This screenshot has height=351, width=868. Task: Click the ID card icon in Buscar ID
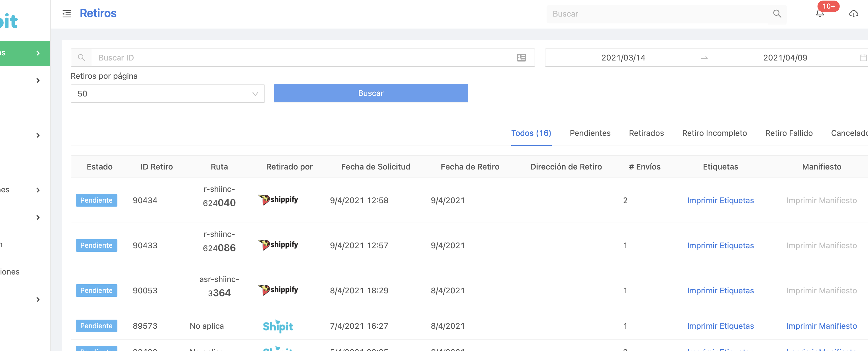pyautogui.click(x=521, y=58)
